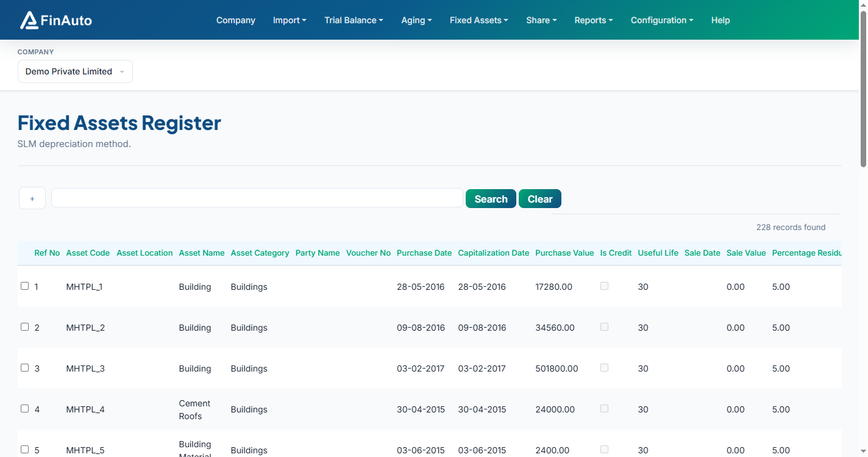Viewport: 868px width, 457px height.
Task: Toggle Is Credit checkbox for MHTPL_1
Action: point(604,286)
